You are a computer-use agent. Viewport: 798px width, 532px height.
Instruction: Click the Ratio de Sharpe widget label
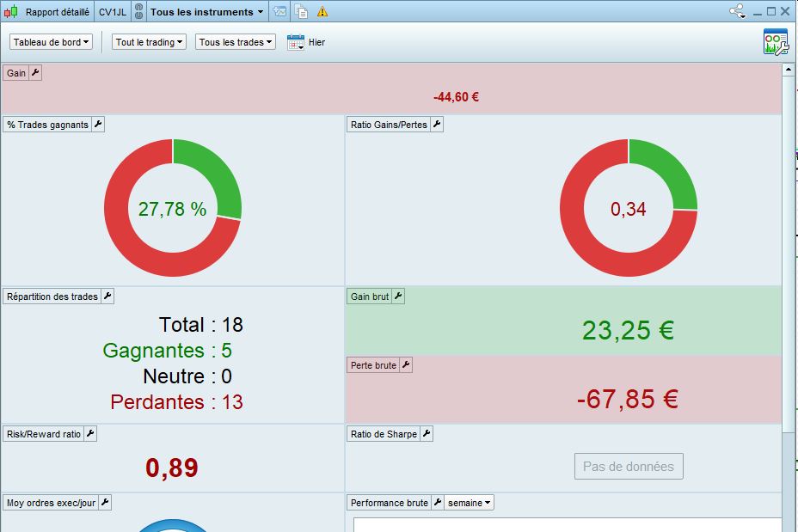(384, 434)
